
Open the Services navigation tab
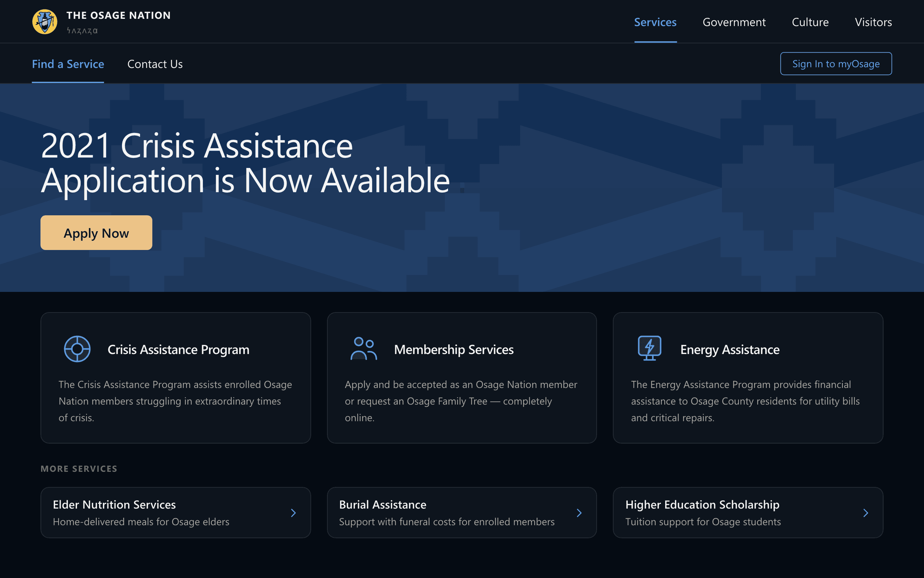pyautogui.click(x=655, y=22)
